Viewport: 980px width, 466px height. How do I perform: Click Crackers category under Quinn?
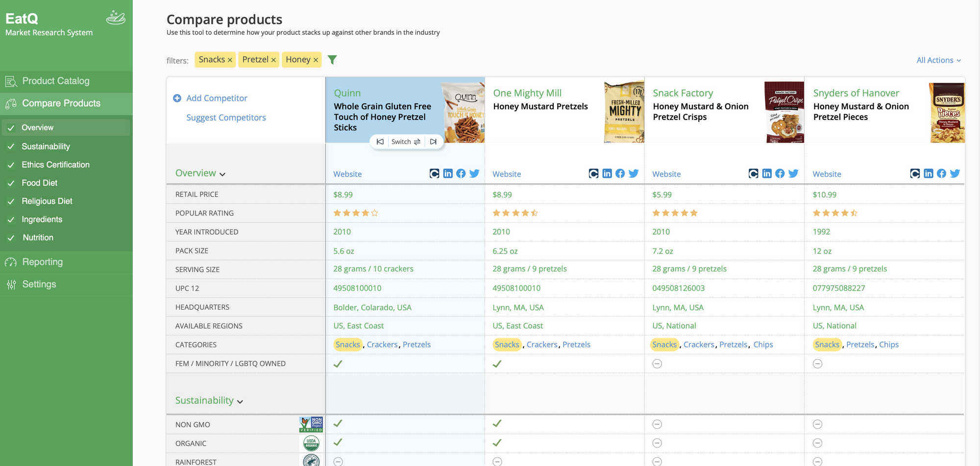pos(382,344)
